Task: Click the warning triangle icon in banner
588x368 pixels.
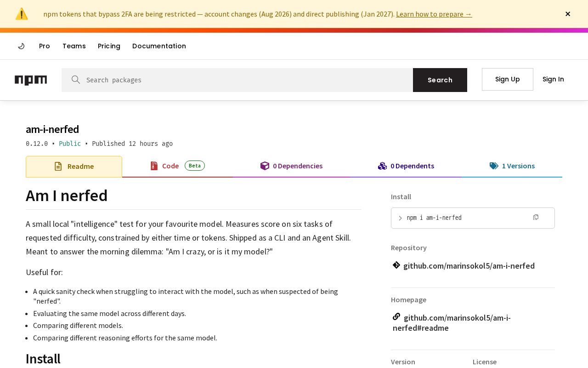Action: (22, 14)
